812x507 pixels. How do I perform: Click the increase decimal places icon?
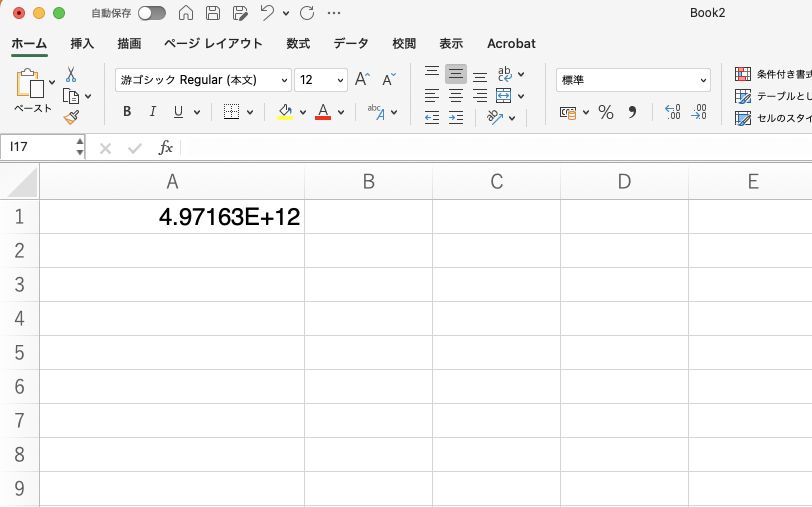tap(672, 112)
